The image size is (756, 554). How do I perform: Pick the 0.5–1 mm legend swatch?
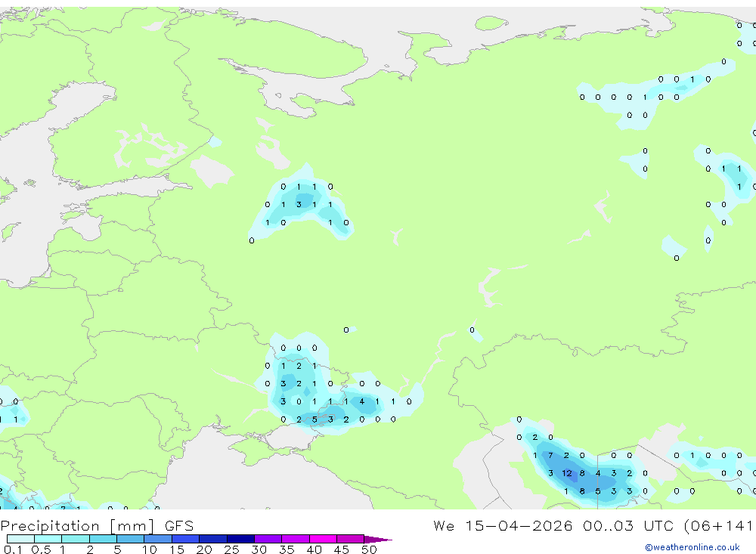click(x=48, y=539)
